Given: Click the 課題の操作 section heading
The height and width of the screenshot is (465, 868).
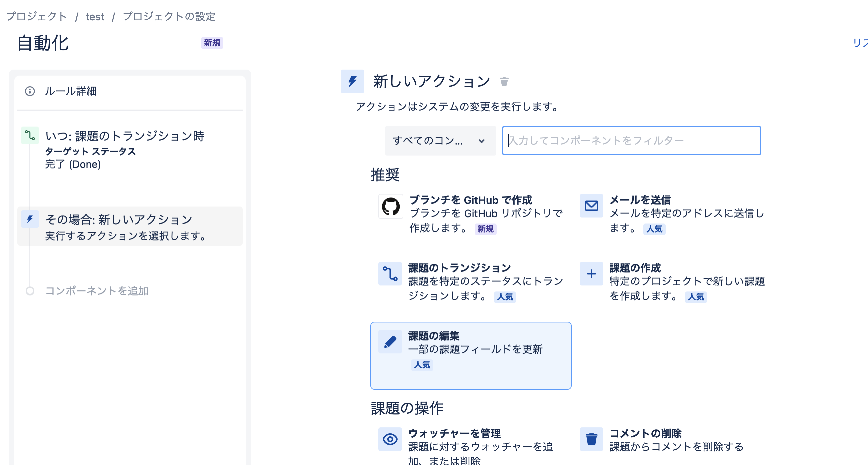Looking at the screenshot, I should tap(407, 408).
